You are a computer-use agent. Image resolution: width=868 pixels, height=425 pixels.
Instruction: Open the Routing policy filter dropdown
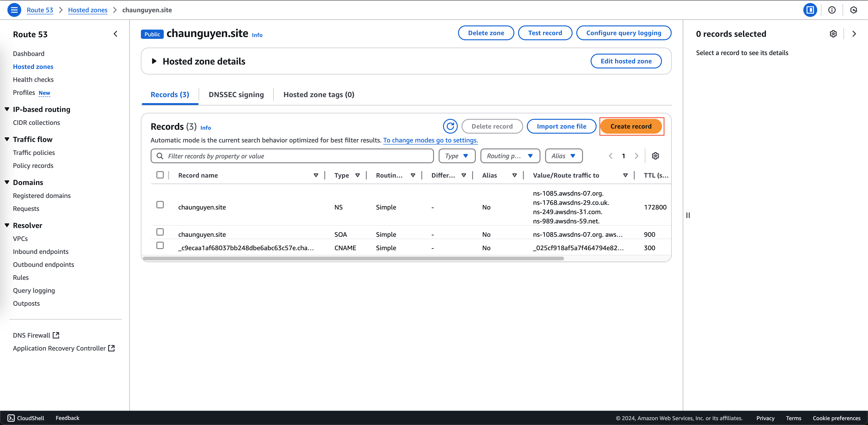click(x=510, y=156)
